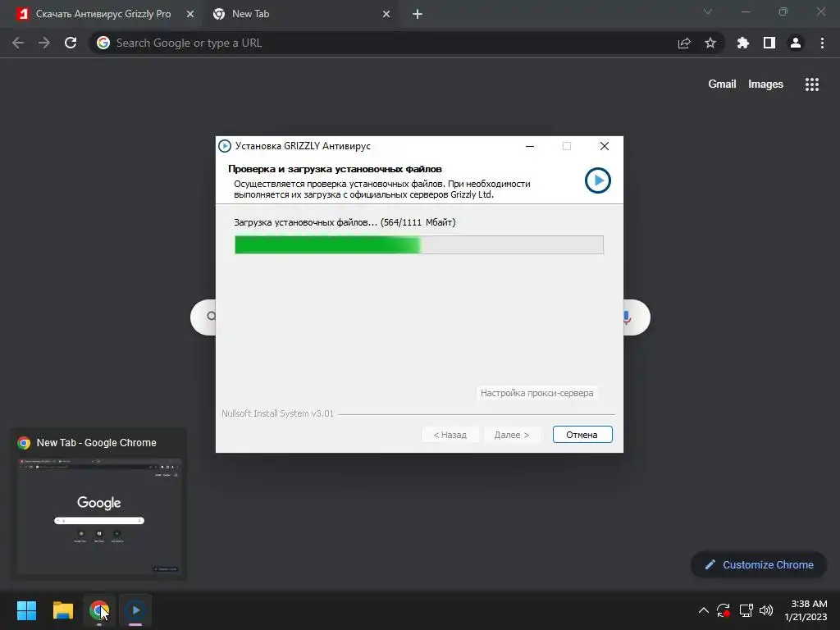The height and width of the screenshot is (630, 840).
Task: Click the Настройка прокси-сервера button
Action: pos(536,393)
